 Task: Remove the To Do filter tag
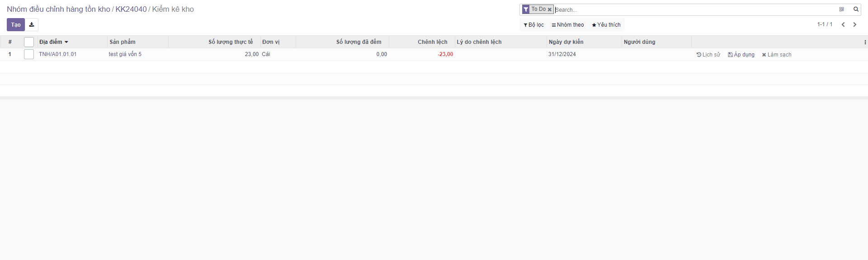(x=549, y=9)
